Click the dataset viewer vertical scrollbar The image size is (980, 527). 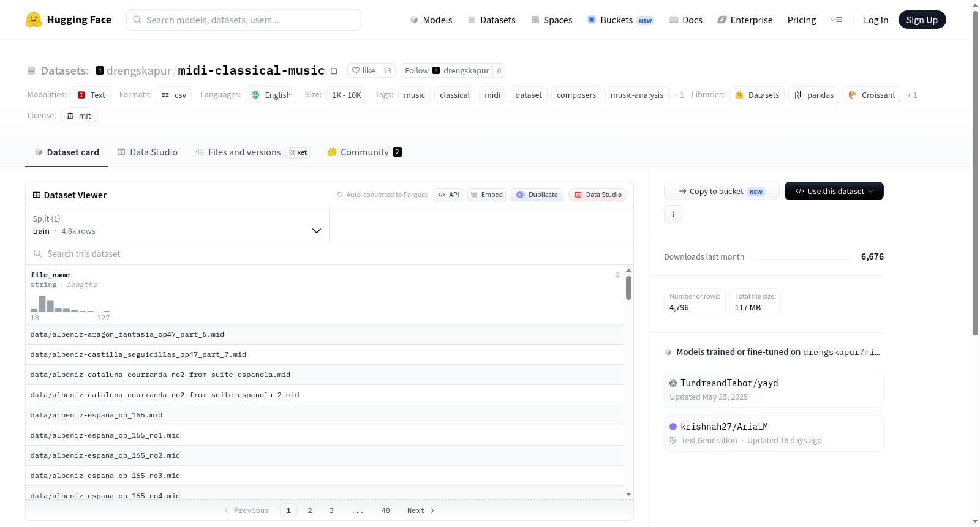coord(628,288)
